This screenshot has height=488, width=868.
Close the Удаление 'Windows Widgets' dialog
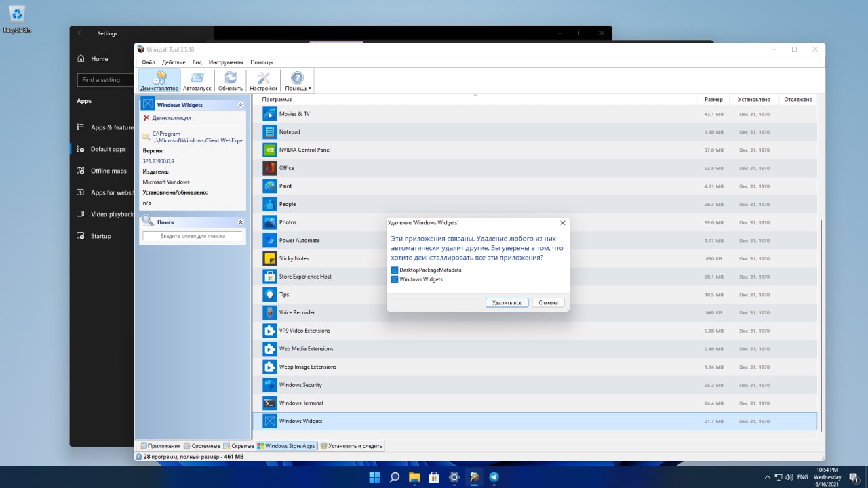(562, 222)
